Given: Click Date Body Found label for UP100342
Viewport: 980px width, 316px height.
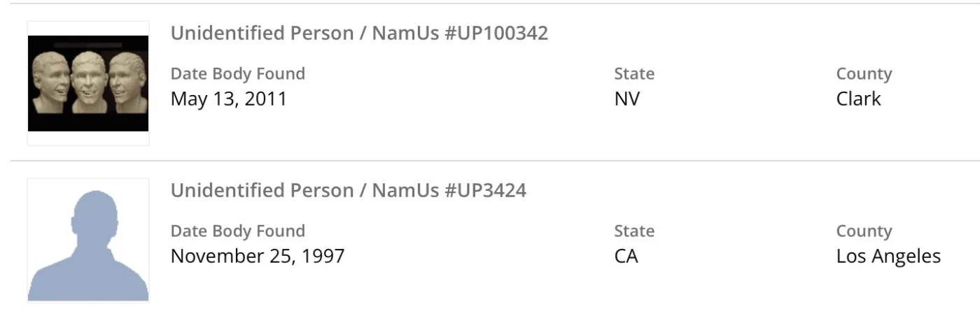Looking at the screenshot, I should click(x=238, y=73).
